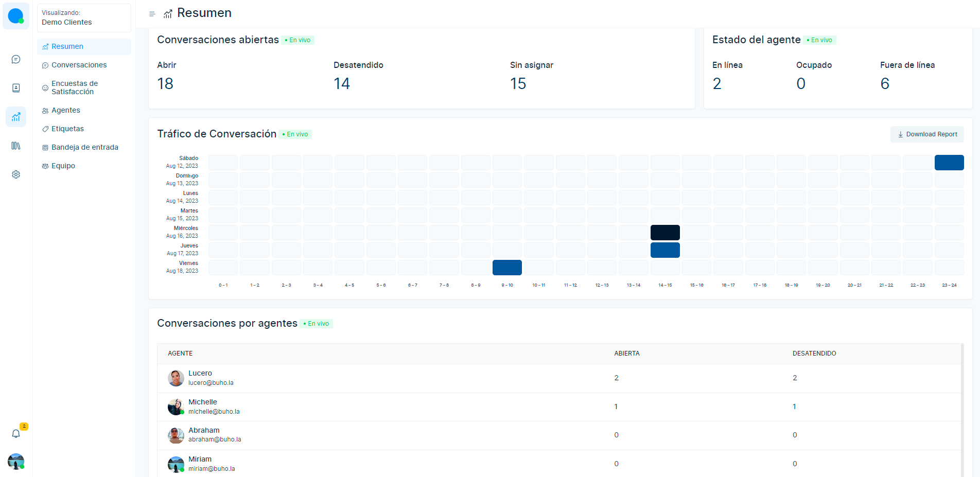Open the contacts icon in the left rail
The width and height of the screenshot is (980, 477).
(x=16, y=88)
